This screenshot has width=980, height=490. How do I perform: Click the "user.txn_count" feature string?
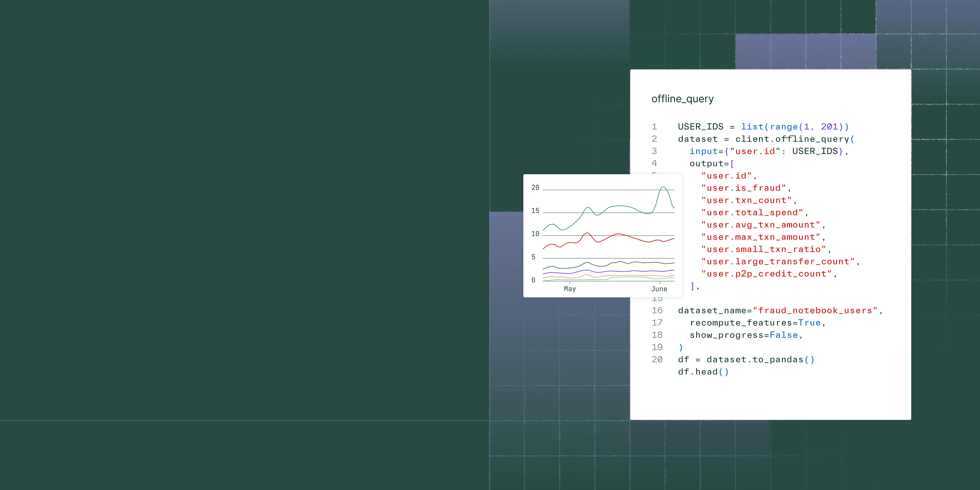pyautogui.click(x=746, y=200)
